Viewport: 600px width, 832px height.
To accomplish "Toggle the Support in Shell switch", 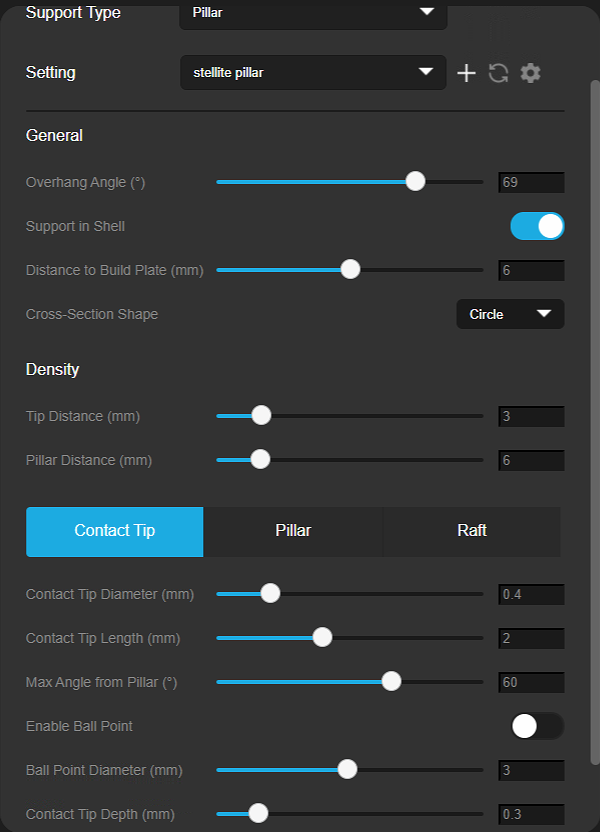I will click(537, 226).
